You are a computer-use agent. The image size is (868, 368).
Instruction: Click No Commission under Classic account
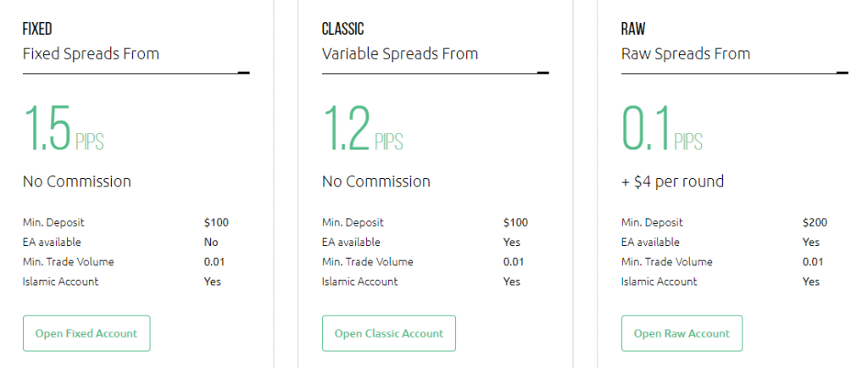376,181
